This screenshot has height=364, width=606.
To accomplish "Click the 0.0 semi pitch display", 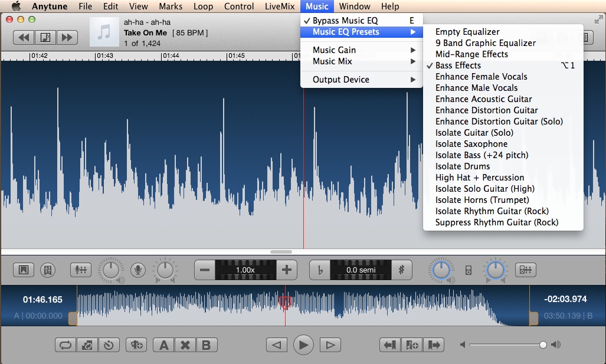I will 361,270.
